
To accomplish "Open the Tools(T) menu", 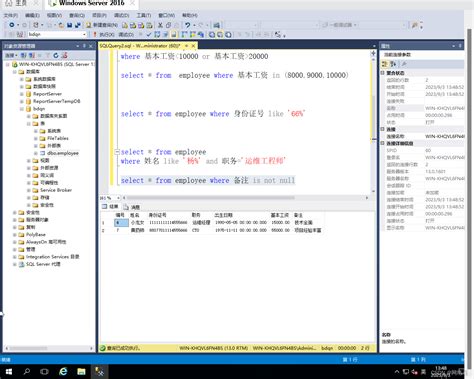I will (x=144, y=15).
